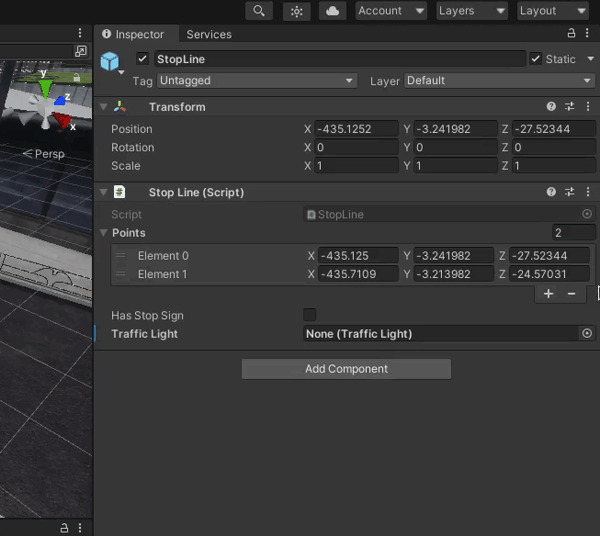Screen dimensions: 600x536
Task: Open the Layer dropdown showing Default
Action: click(x=497, y=81)
